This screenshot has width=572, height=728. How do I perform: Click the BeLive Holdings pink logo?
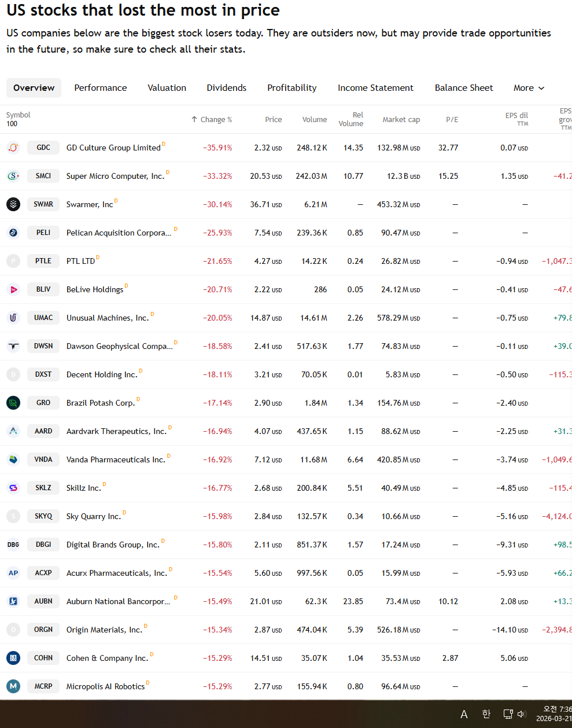(13, 289)
